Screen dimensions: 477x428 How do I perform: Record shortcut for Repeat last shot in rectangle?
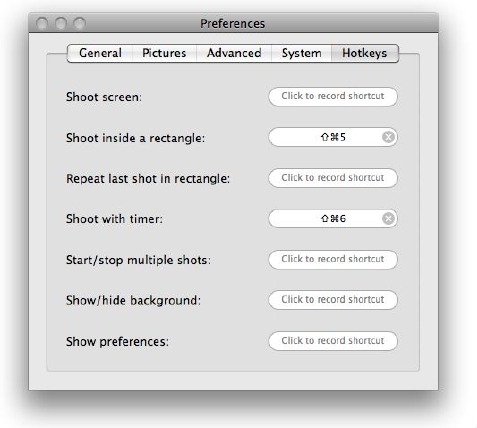tap(333, 178)
